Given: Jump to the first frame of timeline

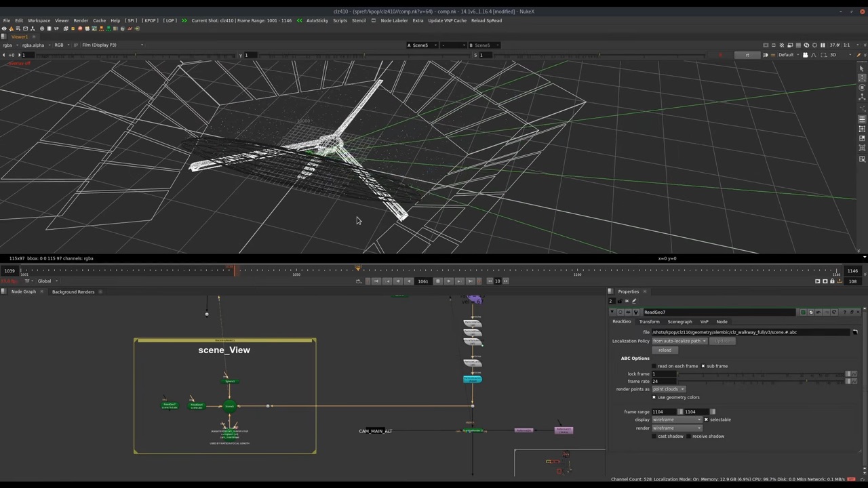Looking at the screenshot, I should 376,281.
